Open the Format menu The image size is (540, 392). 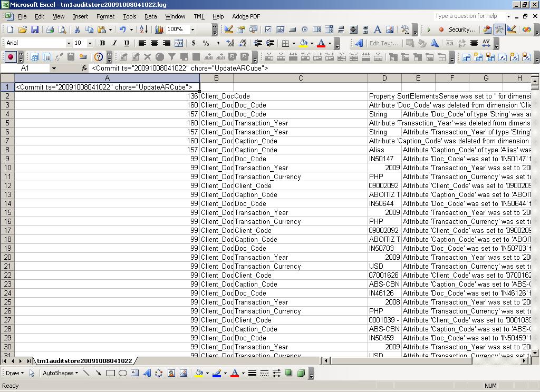[x=105, y=16]
